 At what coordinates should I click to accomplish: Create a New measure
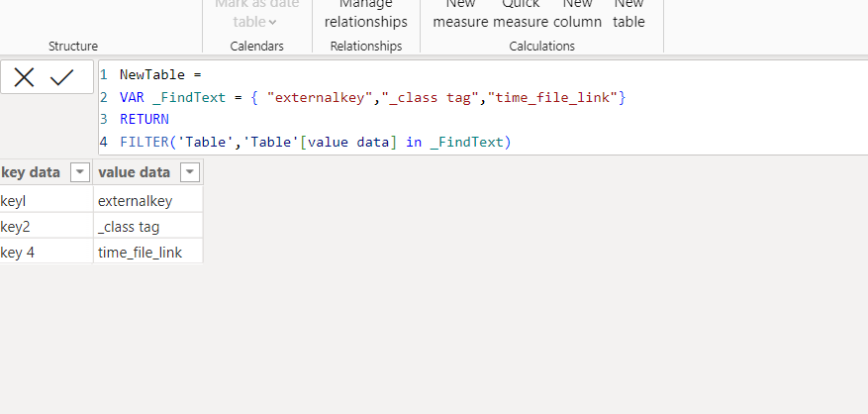[460, 14]
